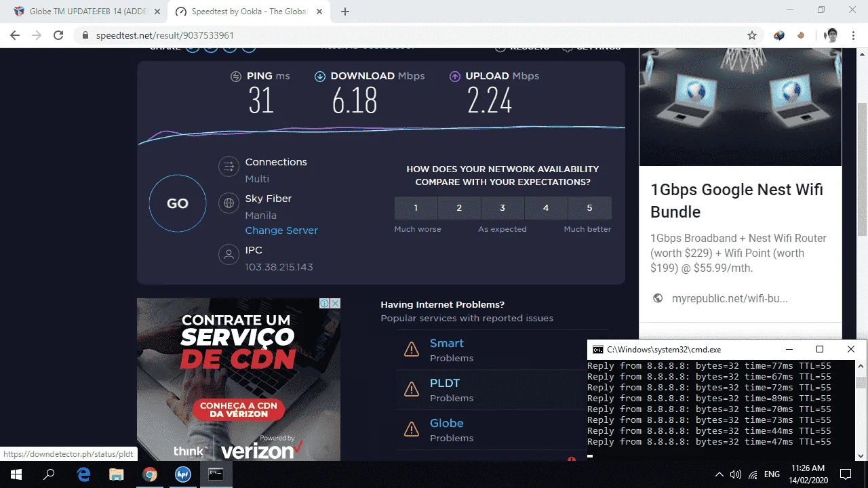Open the Smart problems link
This screenshot has width=868, height=488.
[447, 344]
